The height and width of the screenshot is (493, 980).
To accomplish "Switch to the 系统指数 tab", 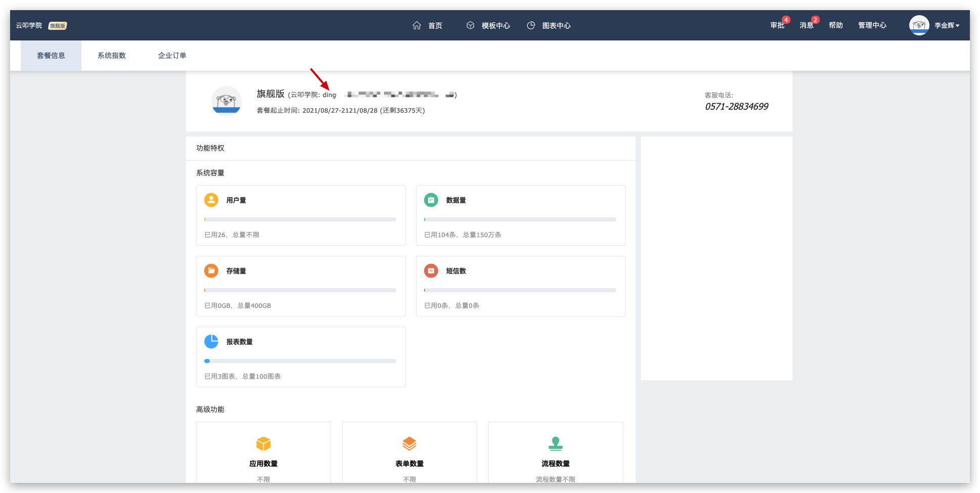I will (112, 56).
